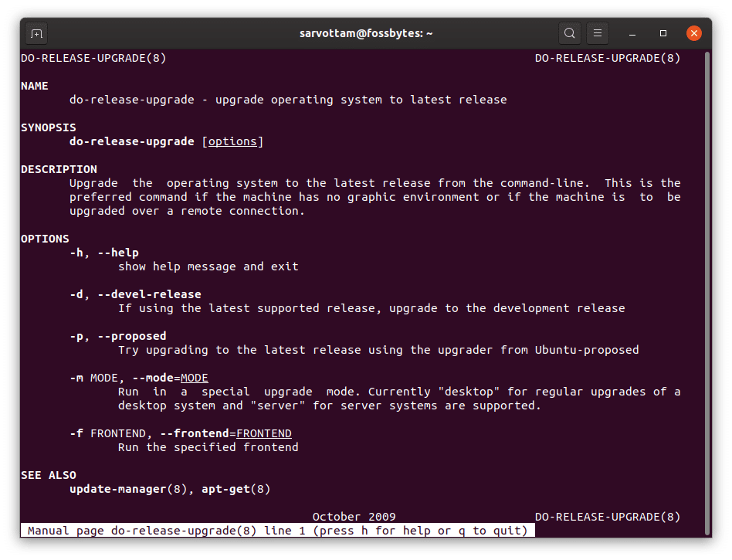Click the SEE ALSO section heading

(x=48, y=475)
